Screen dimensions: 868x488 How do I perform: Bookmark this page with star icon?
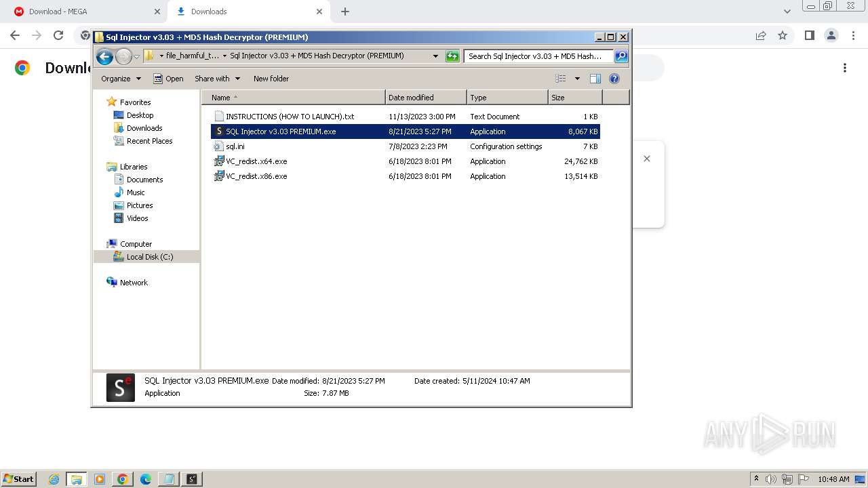[783, 35]
